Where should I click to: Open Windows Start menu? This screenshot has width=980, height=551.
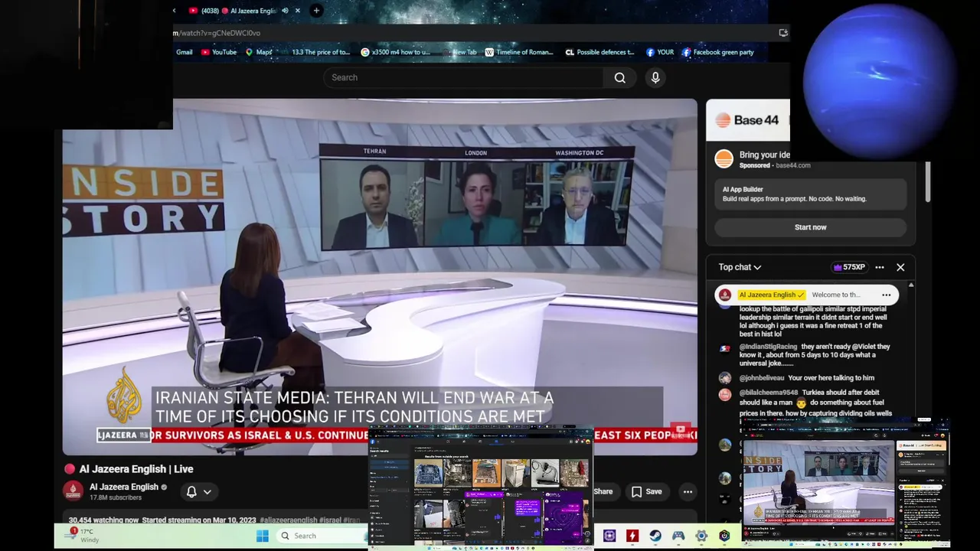coord(262,536)
